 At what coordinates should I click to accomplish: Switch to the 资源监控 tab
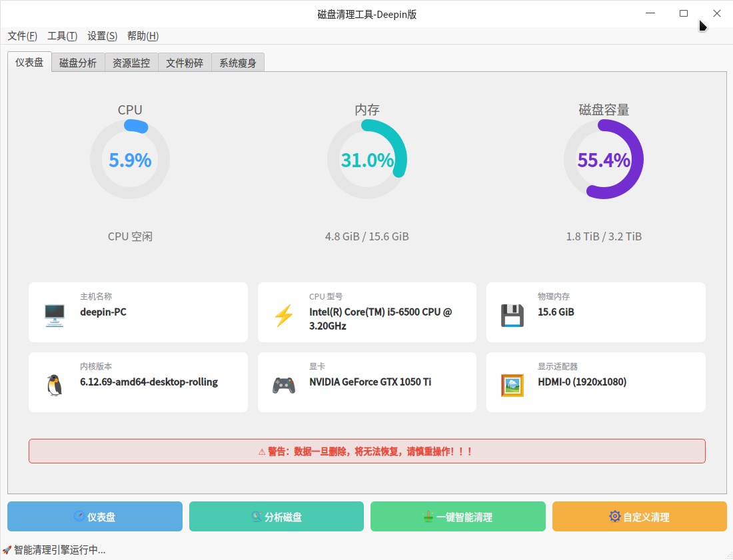coord(131,63)
